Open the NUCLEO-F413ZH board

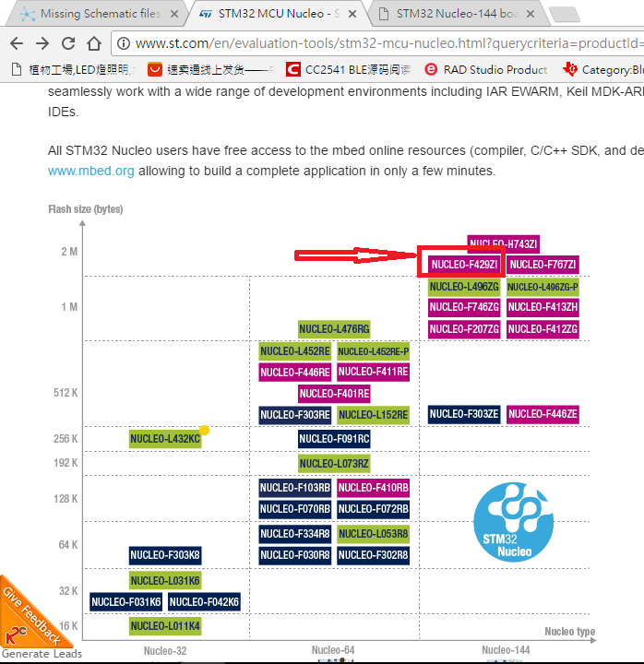click(543, 307)
